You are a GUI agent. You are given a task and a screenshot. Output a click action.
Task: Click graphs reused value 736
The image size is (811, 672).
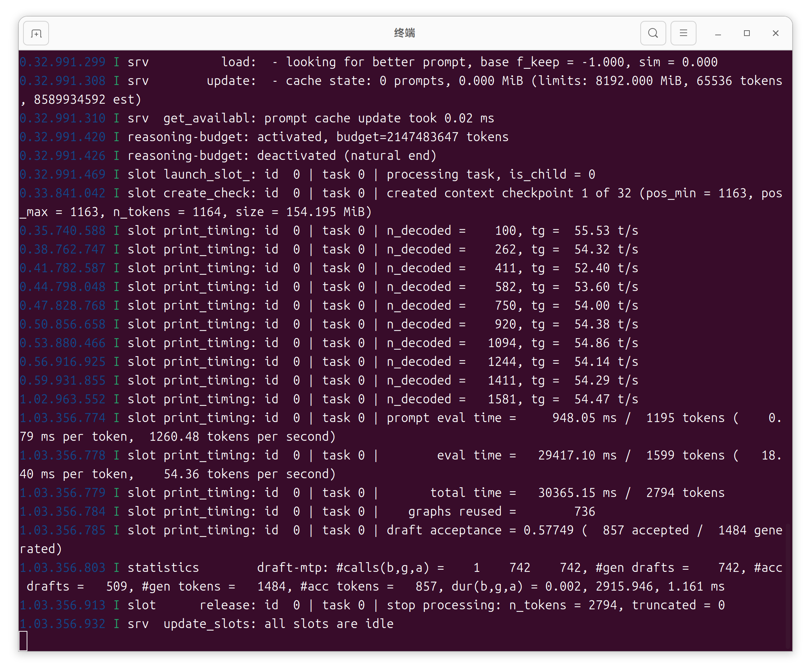pyautogui.click(x=584, y=512)
